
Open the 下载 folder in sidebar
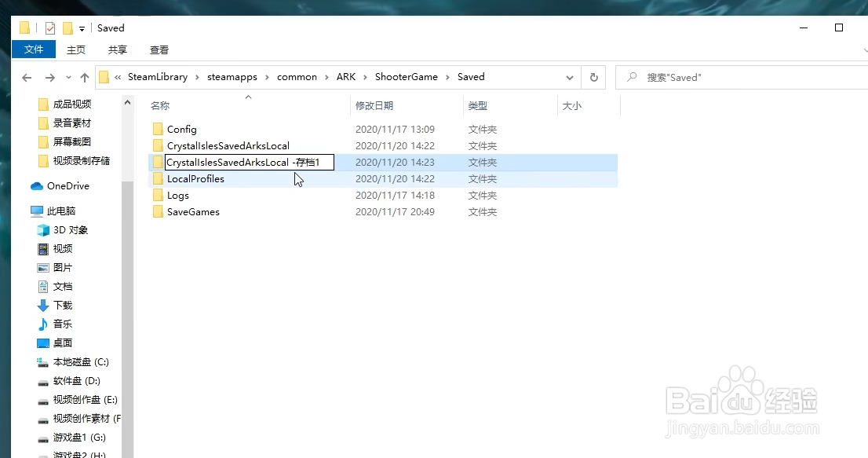tap(63, 305)
